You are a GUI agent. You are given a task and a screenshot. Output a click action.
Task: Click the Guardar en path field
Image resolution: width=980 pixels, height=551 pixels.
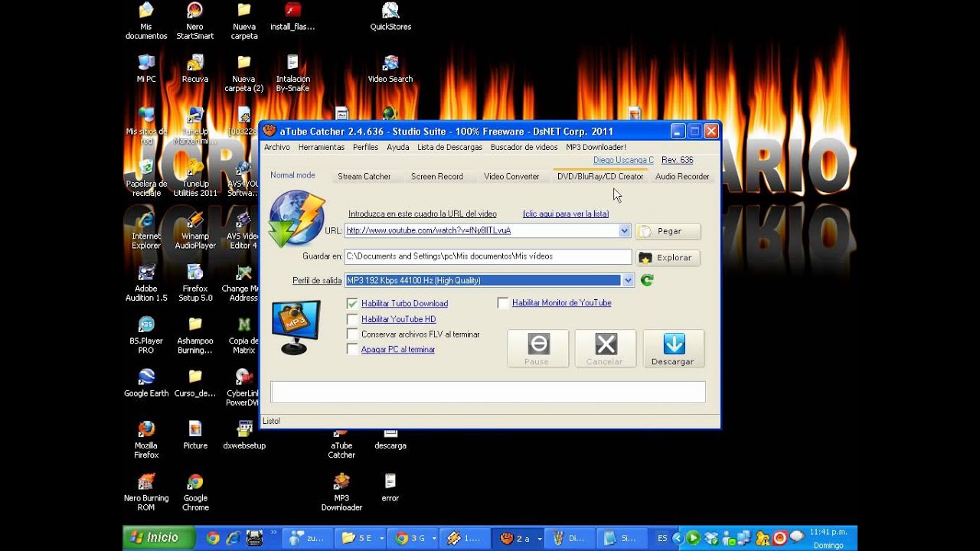tap(488, 257)
